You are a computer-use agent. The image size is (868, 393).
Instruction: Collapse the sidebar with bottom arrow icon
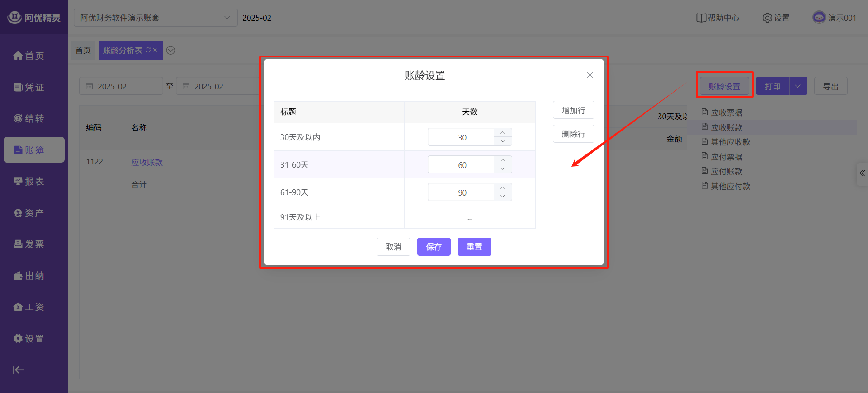pyautogui.click(x=19, y=370)
